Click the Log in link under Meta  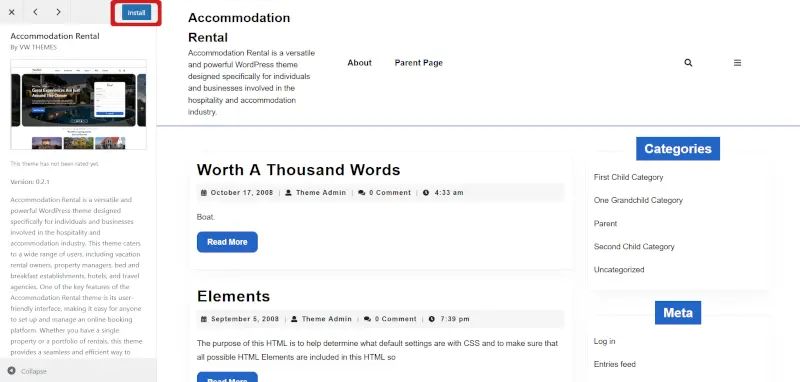[604, 341]
